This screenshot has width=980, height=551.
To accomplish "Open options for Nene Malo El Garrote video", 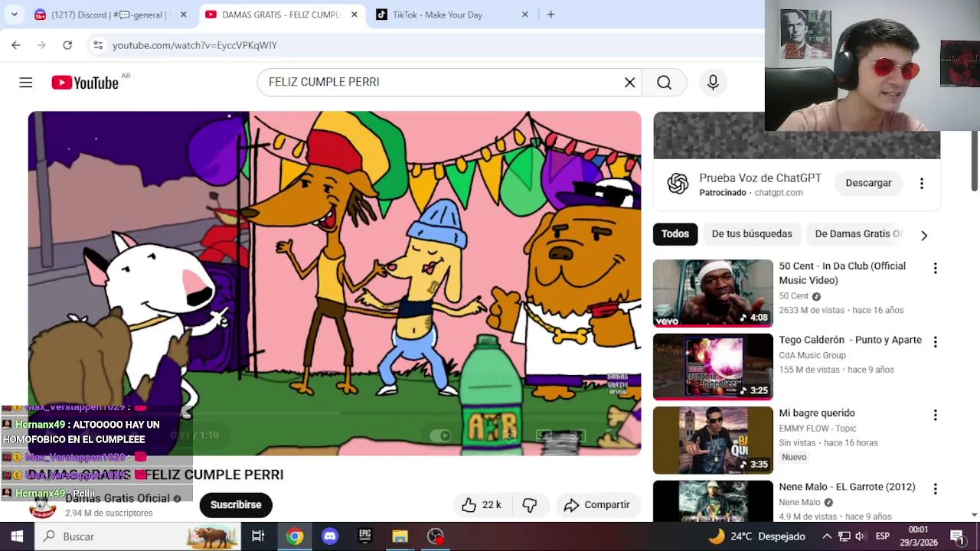I will (x=935, y=488).
